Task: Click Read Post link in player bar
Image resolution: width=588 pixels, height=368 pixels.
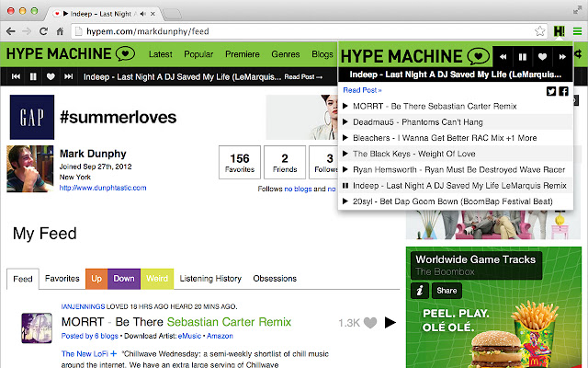Action: pos(303,76)
